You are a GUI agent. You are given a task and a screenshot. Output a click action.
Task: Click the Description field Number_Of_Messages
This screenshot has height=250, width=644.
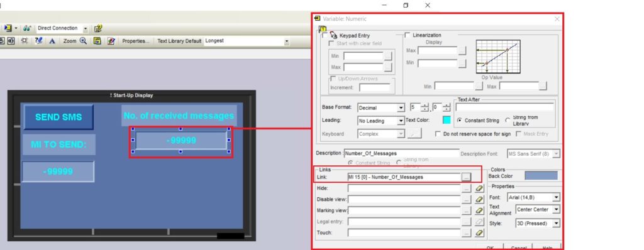point(401,153)
